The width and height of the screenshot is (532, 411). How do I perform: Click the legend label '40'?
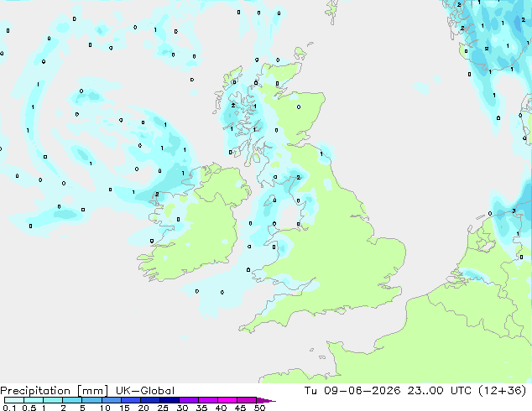tap(221, 408)
